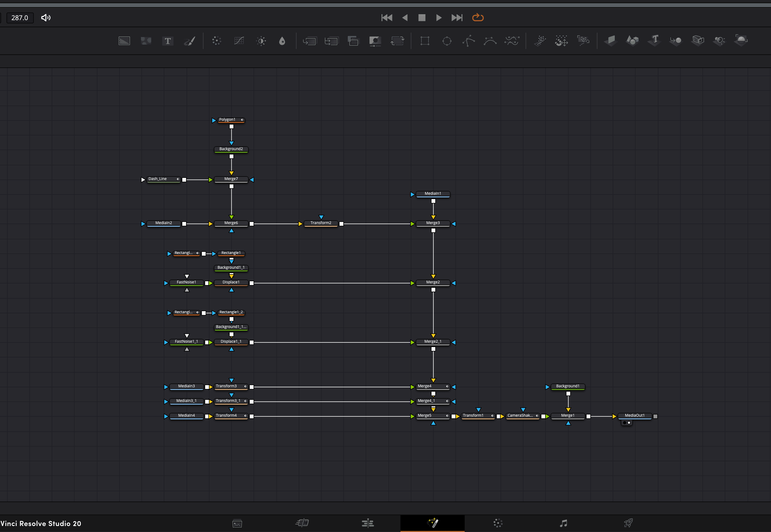Viewport: 771px width, 532px height.
Task: Add a Polygon mask from toolbar
Action: pos(468,41)
